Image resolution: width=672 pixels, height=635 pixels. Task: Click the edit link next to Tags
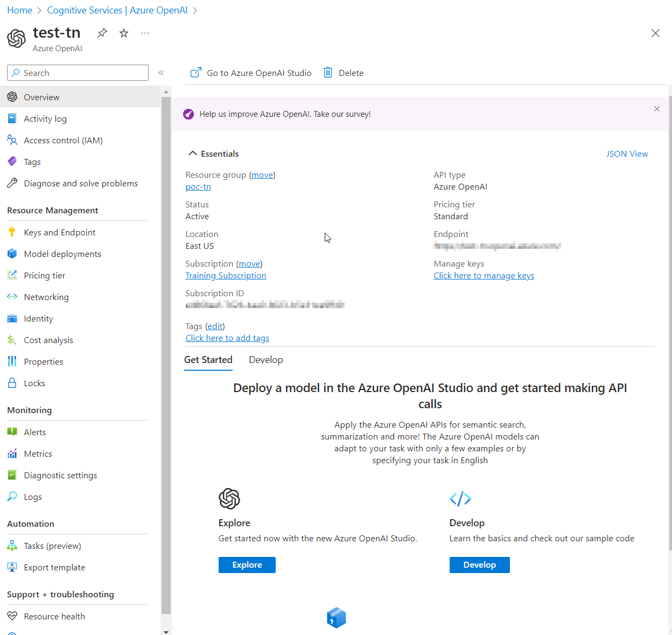point(215,326)
